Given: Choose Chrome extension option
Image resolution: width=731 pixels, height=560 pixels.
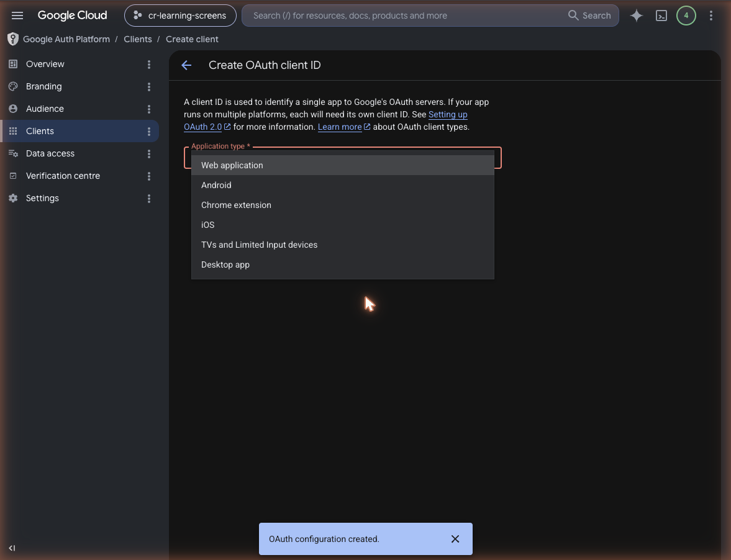Looking at the screenshot, I should click(x=343, y=205).
